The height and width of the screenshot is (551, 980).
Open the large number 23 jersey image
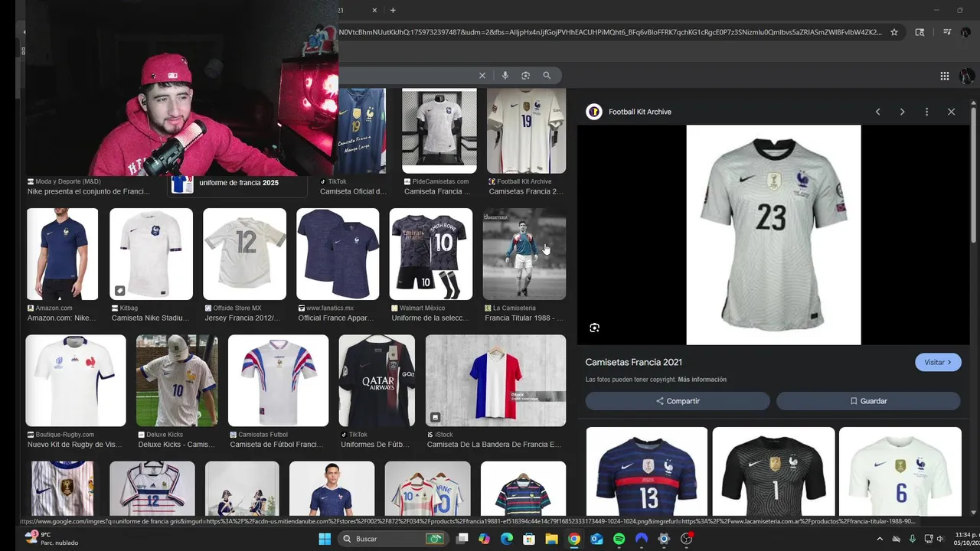click(773, 235)
